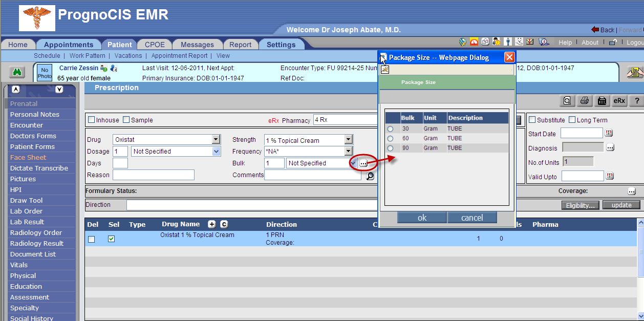Switch to the CPOE tab

click(x=155, y=45)
